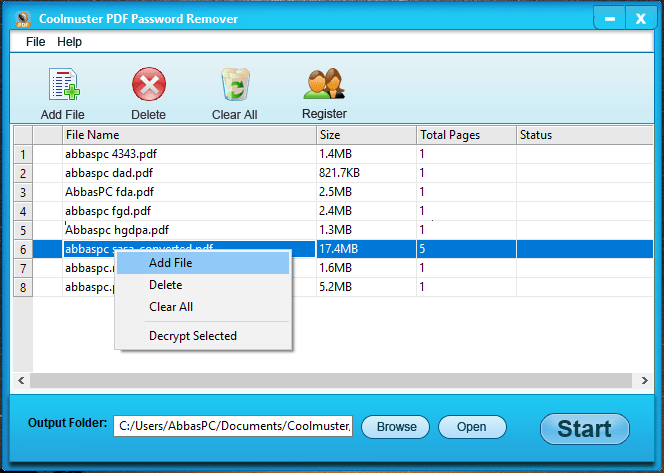
Task: Click the Add File toolbar icon
Action: pyautogui.click(x=64, y=84)
